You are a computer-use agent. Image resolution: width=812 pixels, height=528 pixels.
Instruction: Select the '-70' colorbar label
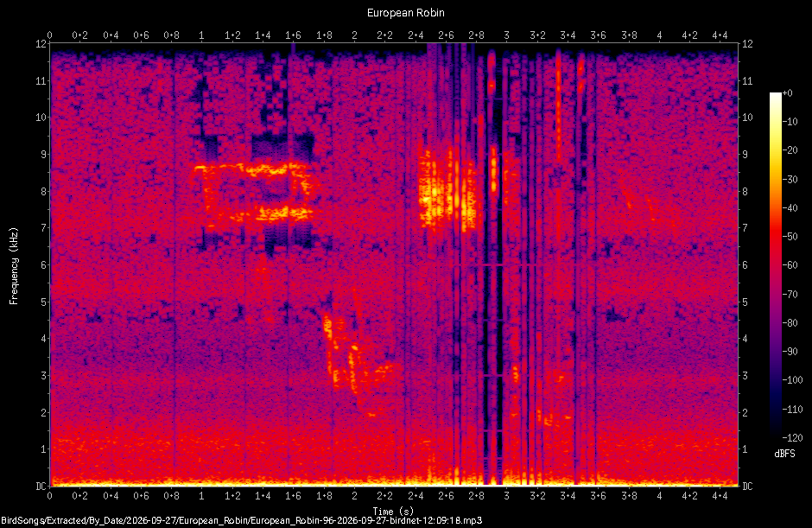pos(790,295)
